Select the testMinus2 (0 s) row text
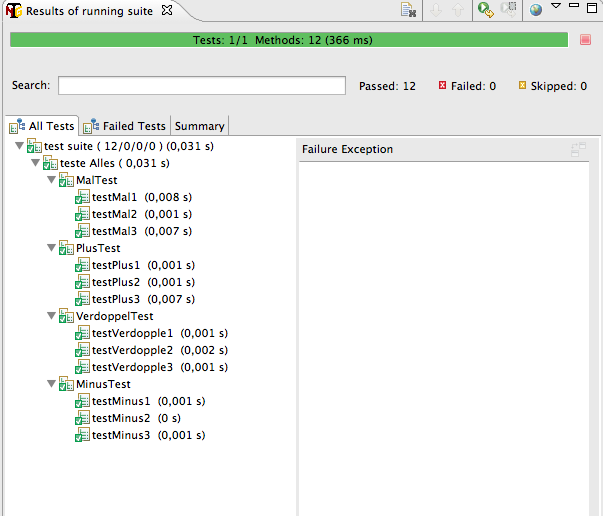Image resolution: width=603 pixels, height=516 pixels. tap(137, 418)
